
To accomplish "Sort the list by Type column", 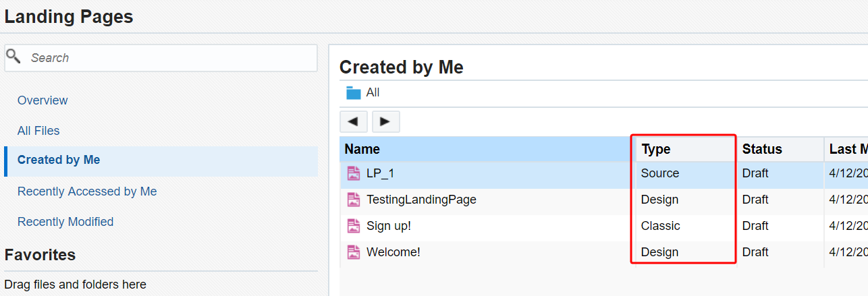I will pyautogui.click(x=656, y=149).
